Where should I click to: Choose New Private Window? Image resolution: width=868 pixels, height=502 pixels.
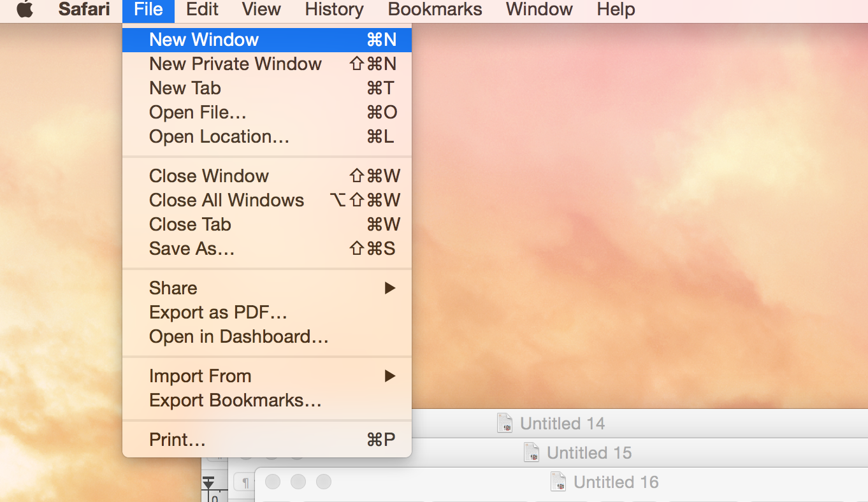267,64
